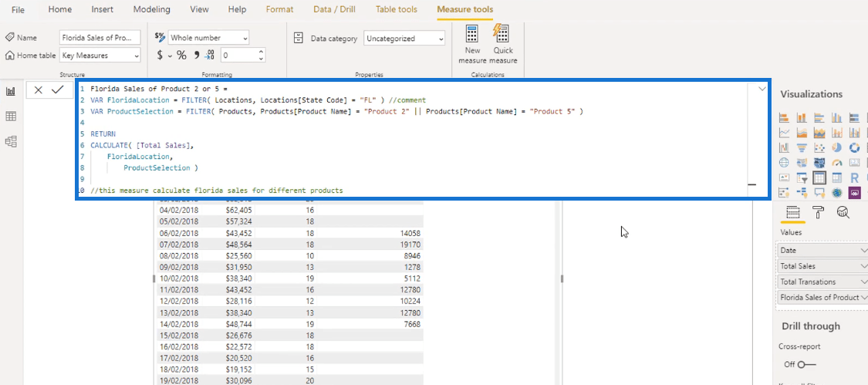The width and height of the screenshot is (868, 385).
Task: Select clustered column chart visualization
Action: pos(836,117)
